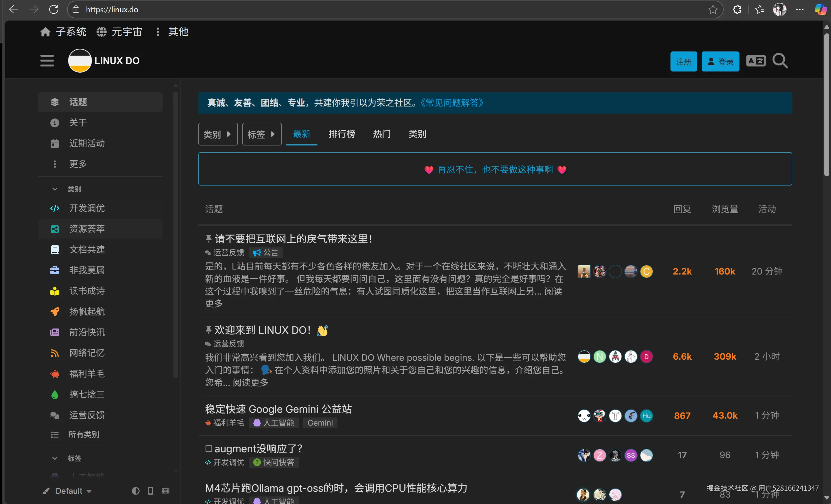Switch to the 热门 tab

pos(381,134)
